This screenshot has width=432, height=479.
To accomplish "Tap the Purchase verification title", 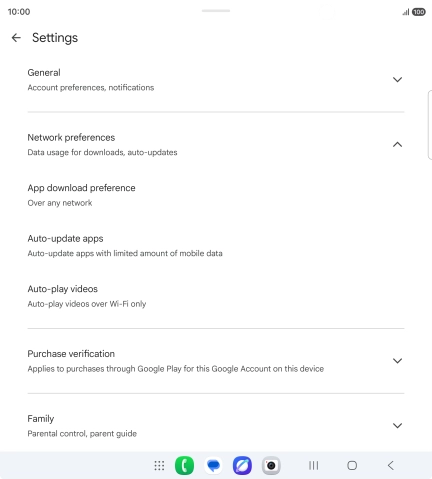I will pos(71,354).
